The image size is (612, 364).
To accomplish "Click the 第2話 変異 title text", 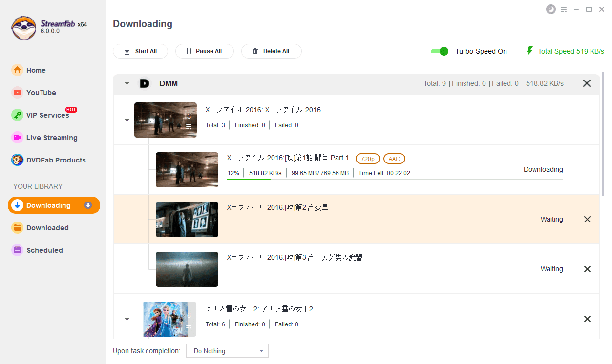I will point(277,207).
